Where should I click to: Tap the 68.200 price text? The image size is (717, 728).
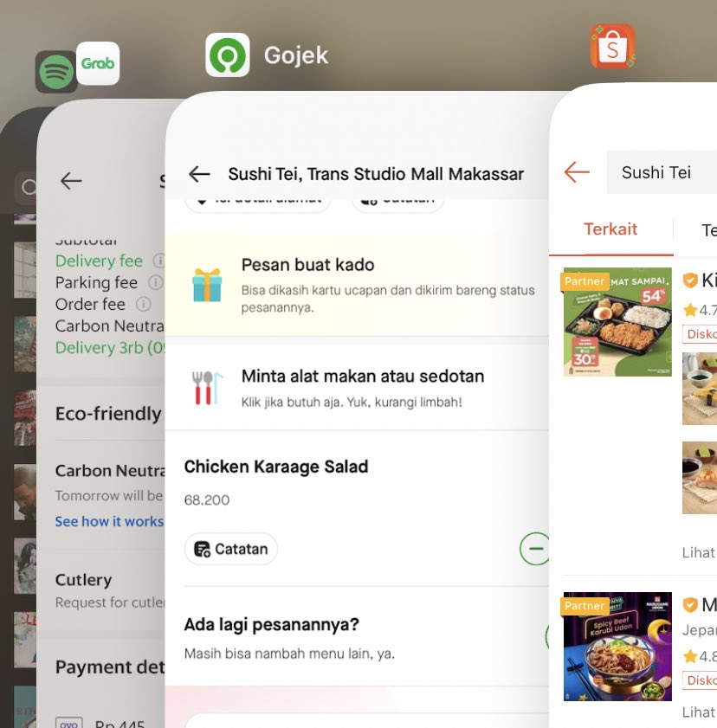207,500
